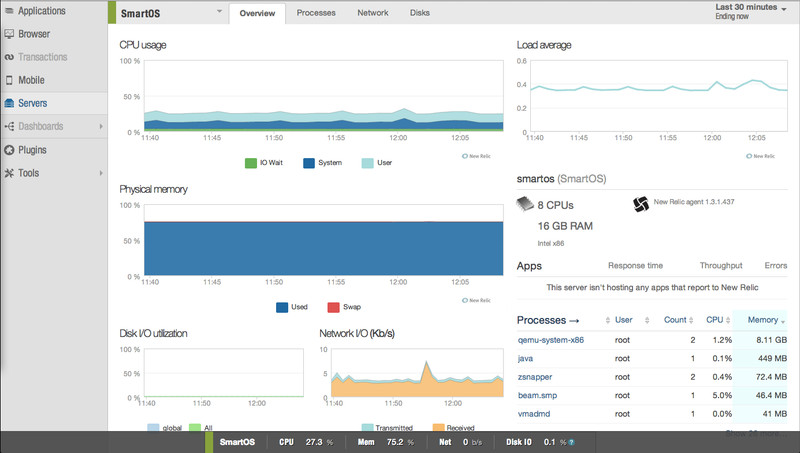
Task: Sort processes by Memory column
Action: click(763, 320)
